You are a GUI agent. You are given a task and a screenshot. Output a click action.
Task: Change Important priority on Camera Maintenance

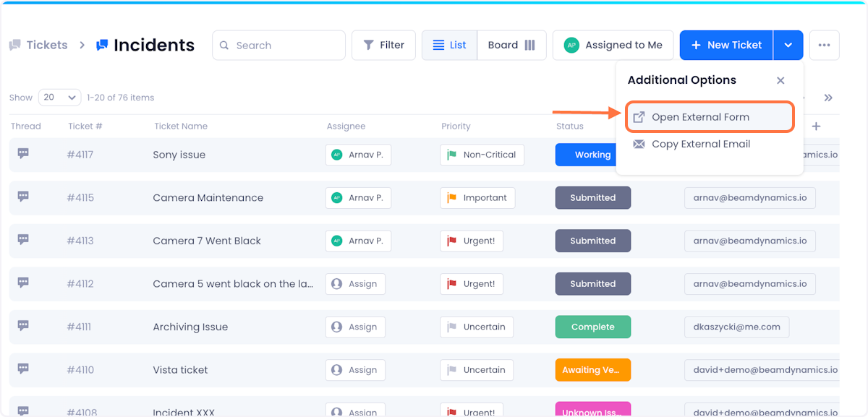coord(477,197)
